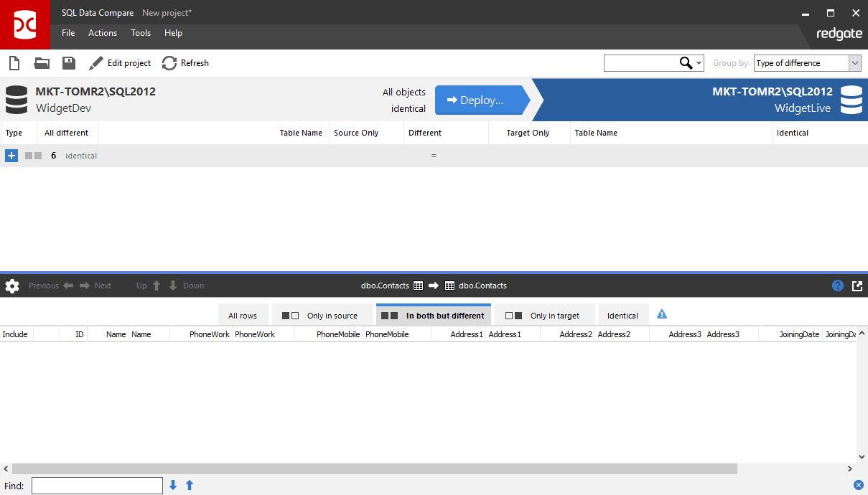Click inside the Find text box
The image size is (868, 495).
pos(96,486)
